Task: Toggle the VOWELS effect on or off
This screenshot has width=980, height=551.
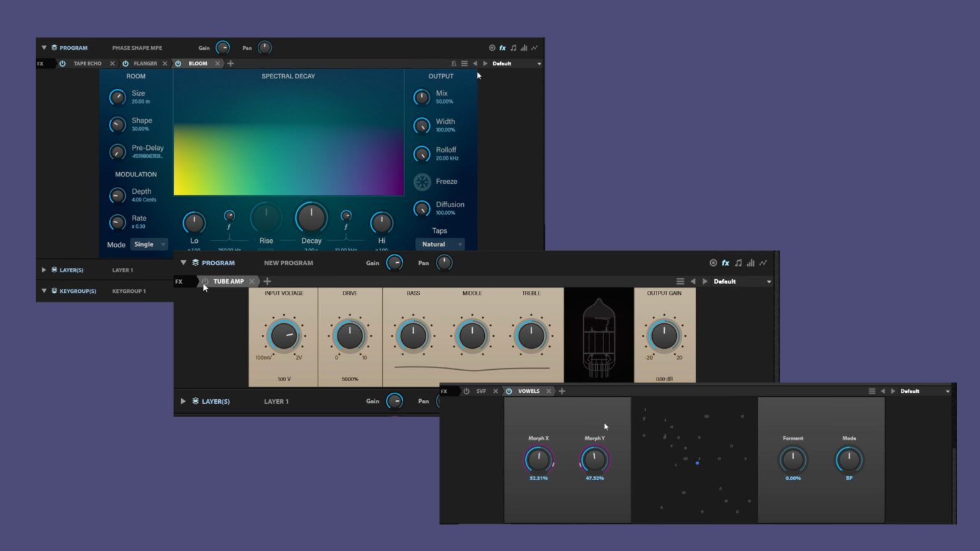Action: 509,391
